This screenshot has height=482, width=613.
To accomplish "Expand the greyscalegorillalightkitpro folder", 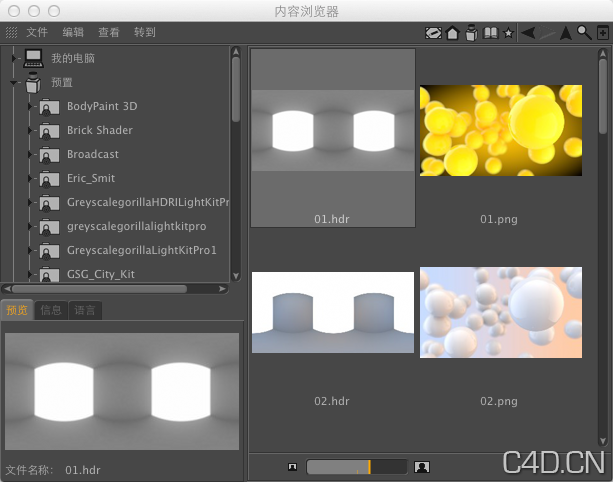I will [x=30, y=226].
